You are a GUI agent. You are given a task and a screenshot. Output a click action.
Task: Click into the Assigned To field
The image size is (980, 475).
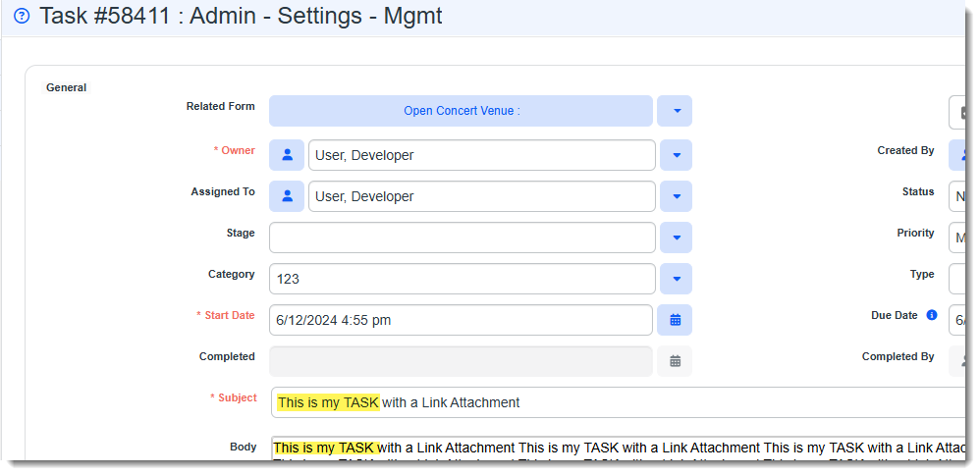[481, 196]
